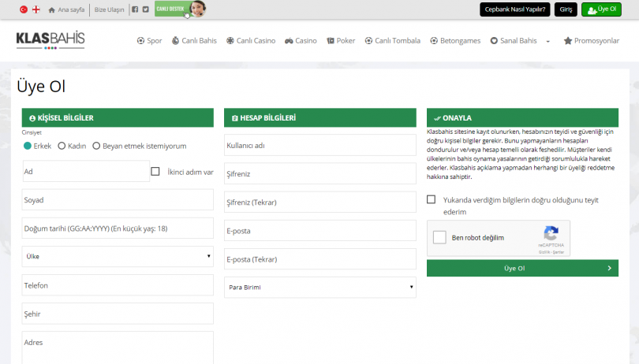Go to Casino section
This screenshot has width=639, height=364.
(301, 41)
